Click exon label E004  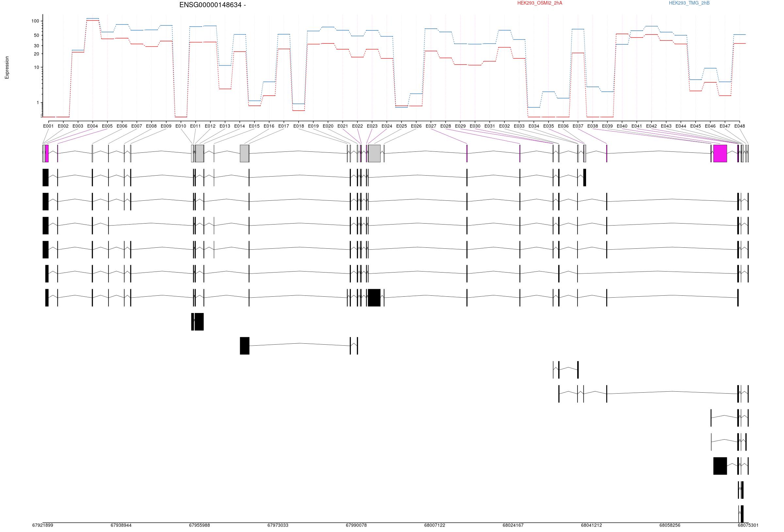point(92,126)
